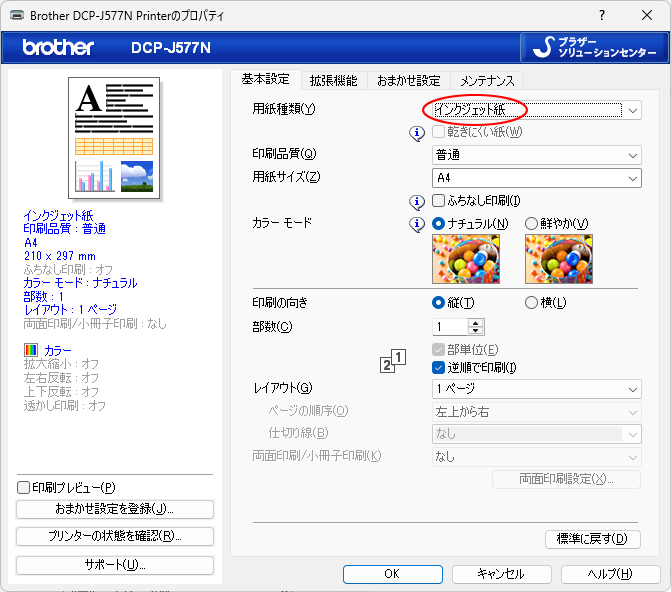Click info icon next to 乾きにくい紙
The height and width of the screenshot is (592, 671).
(x=417, y=133)
